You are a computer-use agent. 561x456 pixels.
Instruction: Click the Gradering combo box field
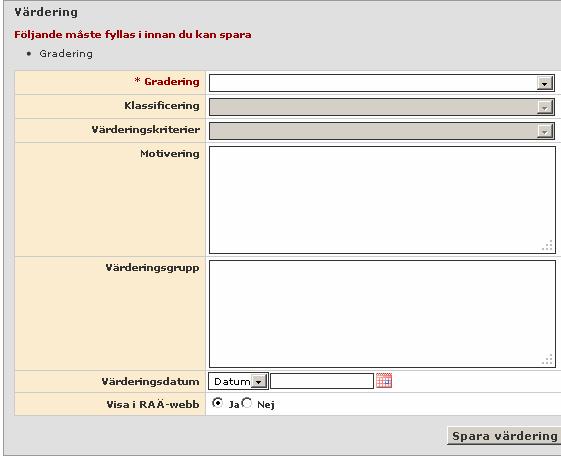[x=382, y=83]
